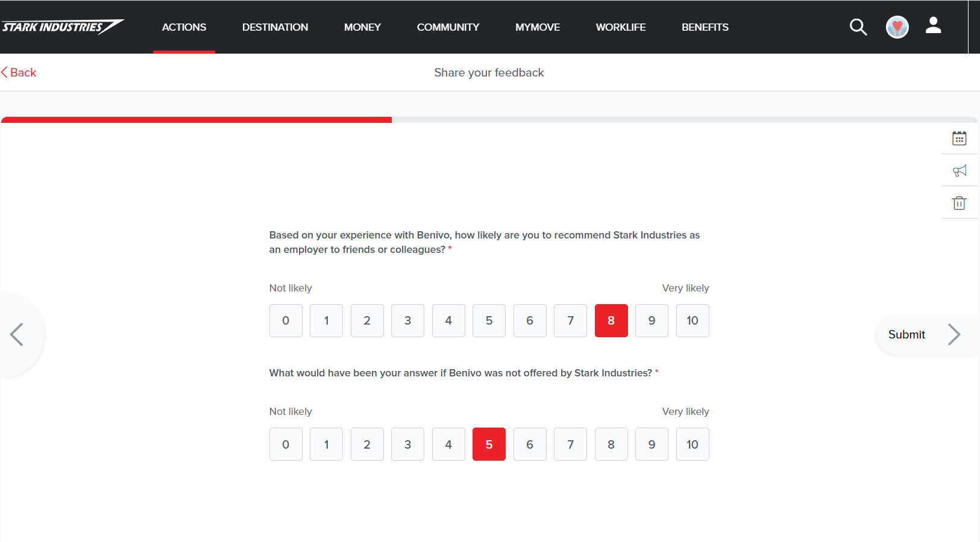This screenshot has height=542, width=980.
Task: Click the megaphone announcements icon
Action: 959,171
